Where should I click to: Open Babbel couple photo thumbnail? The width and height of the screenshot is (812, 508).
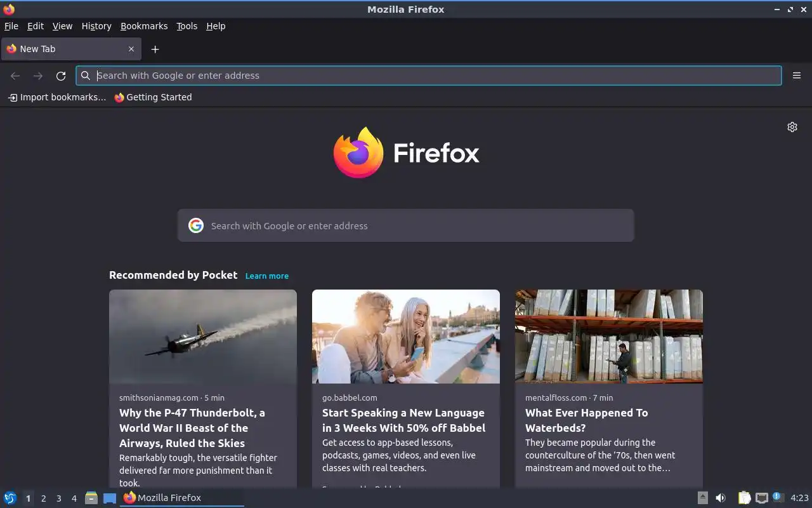pyautogui.click(x=406, y=337)
